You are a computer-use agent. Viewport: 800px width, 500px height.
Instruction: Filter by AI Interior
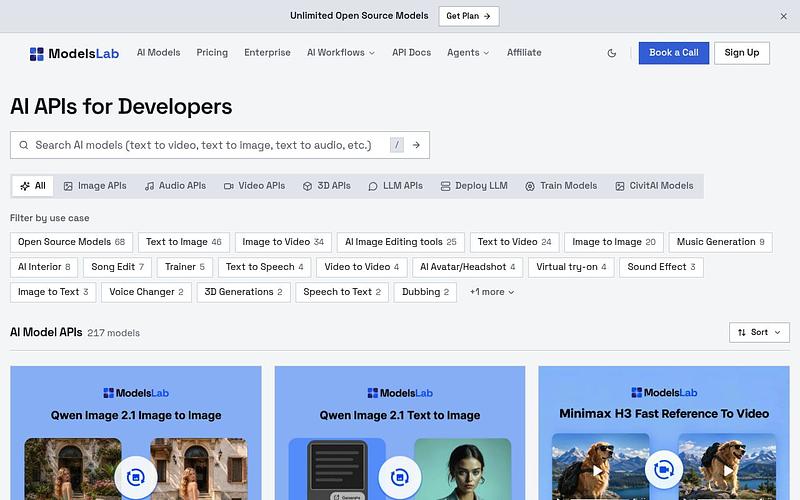(x=44, y=267)
